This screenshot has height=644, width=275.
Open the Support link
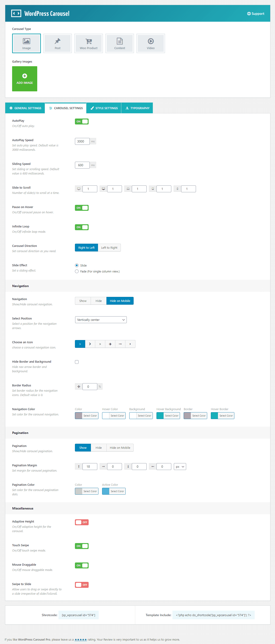click(256, 14)
